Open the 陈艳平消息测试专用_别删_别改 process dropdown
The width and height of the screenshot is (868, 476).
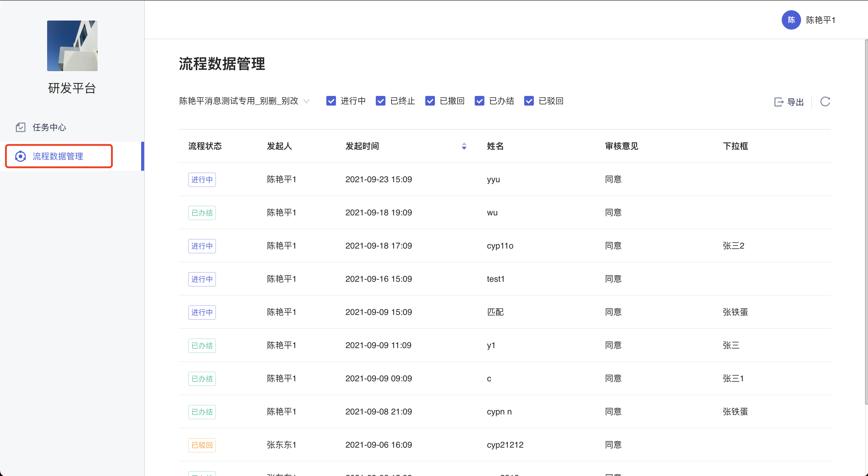point(244,101)
